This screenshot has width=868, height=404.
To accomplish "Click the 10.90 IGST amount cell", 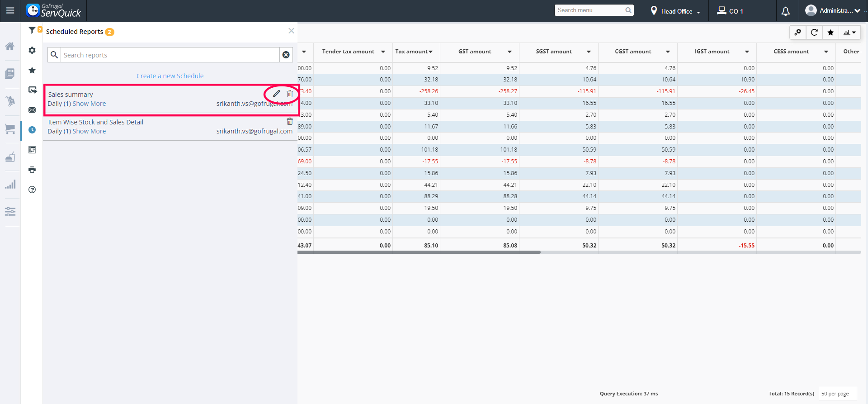I will tap(717, 80).
